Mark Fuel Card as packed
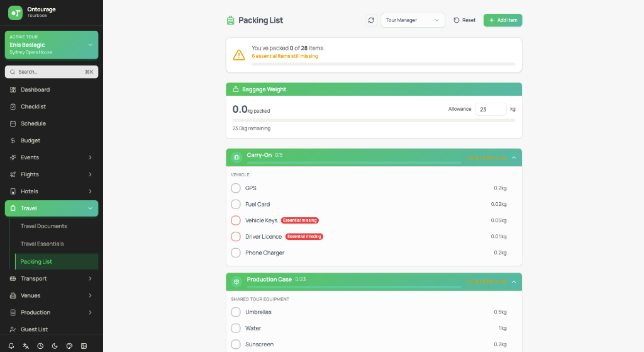This screenshot has width=644, height=352. coord(236,204)
